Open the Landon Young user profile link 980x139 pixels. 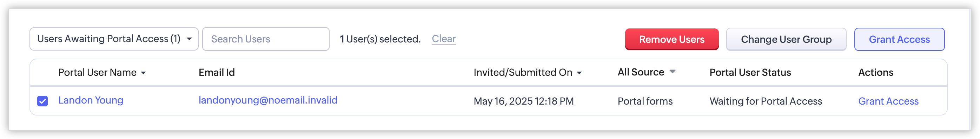[x=91, y=100]
